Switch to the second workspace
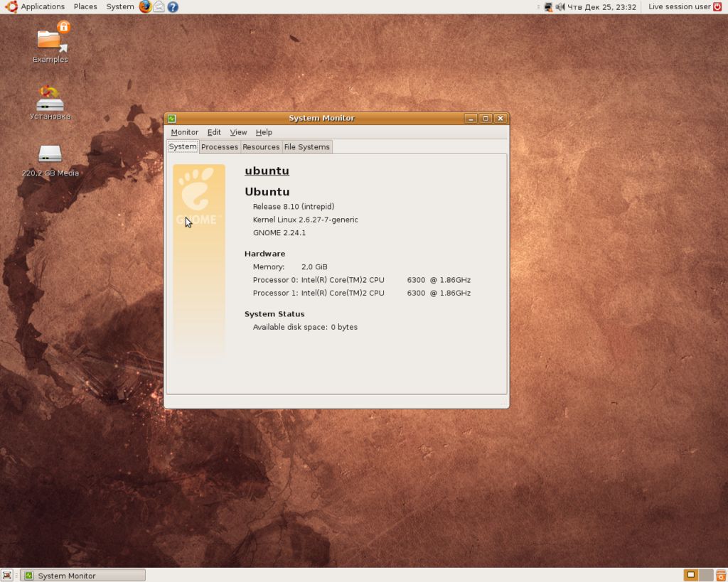The image size is (728, 582). (705, 576)
